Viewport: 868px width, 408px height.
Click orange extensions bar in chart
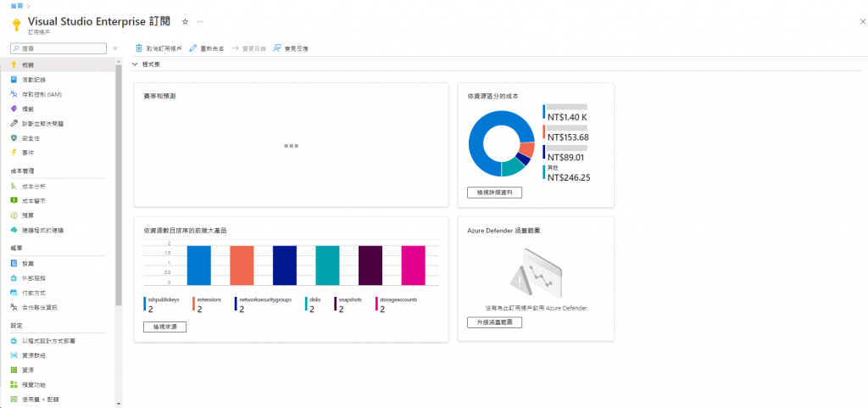242,265
